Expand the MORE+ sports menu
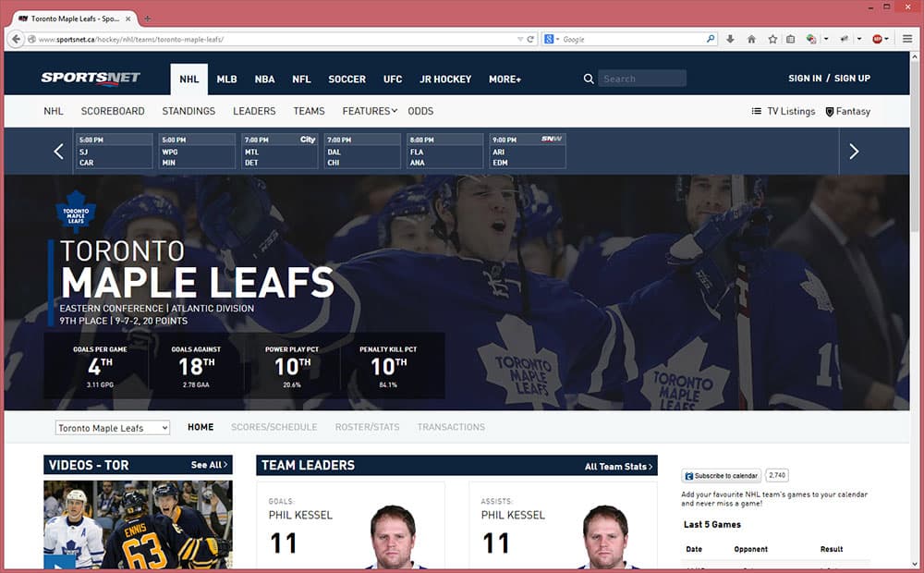The height and width of the screenshot is (573, 924). click(505, 79)
